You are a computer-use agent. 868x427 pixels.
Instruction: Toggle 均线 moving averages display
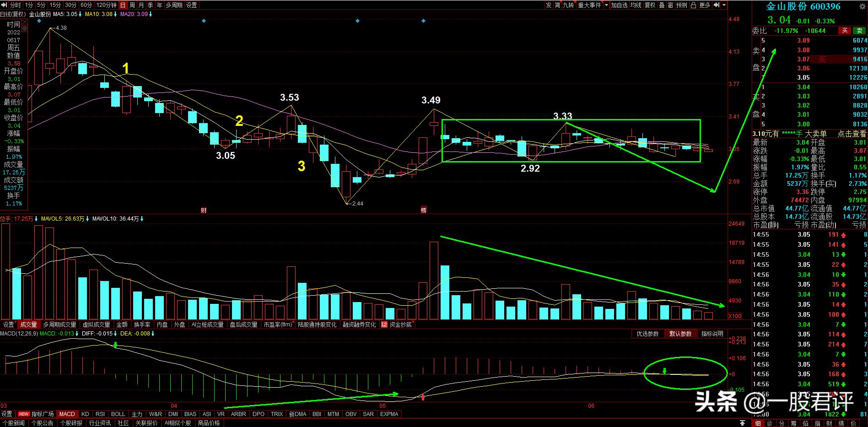(x=636, y=5)
